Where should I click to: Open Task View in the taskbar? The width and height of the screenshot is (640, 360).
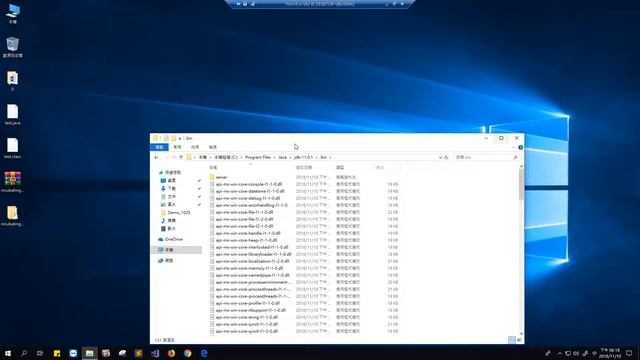coord(40,353)
